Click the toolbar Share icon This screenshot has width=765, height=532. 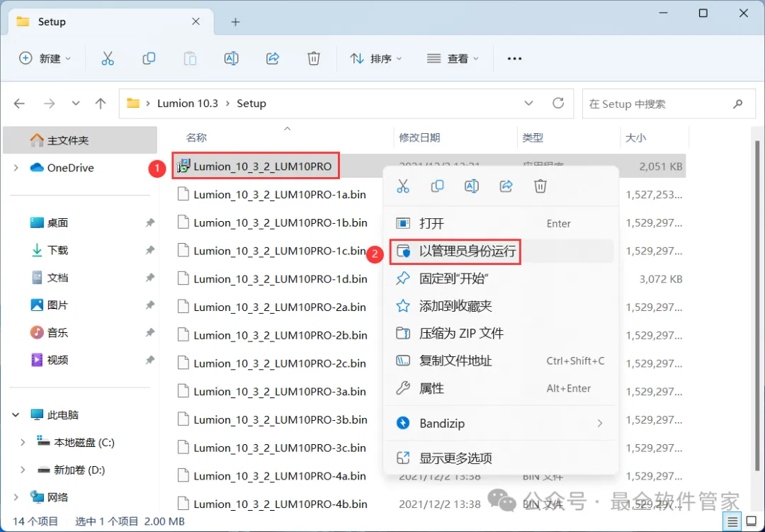[x=272, y=59]
